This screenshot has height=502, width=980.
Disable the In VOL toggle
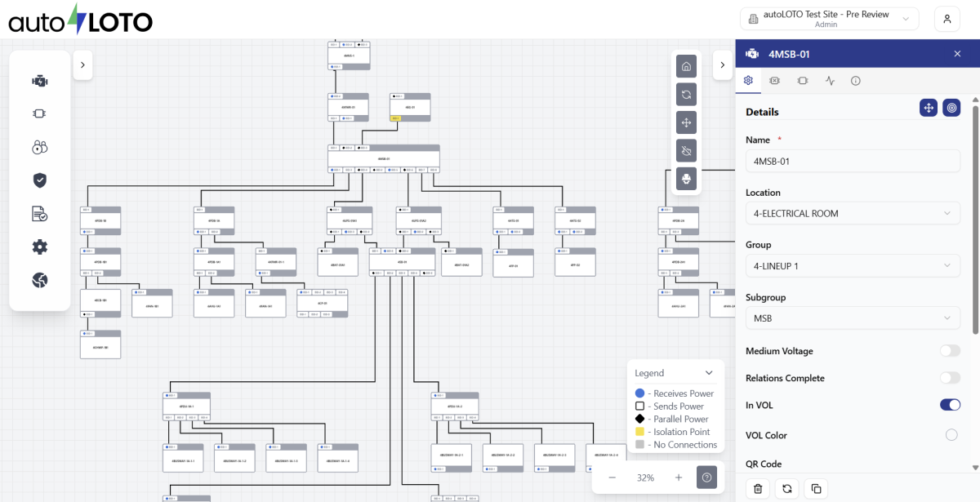click(949, 405)
